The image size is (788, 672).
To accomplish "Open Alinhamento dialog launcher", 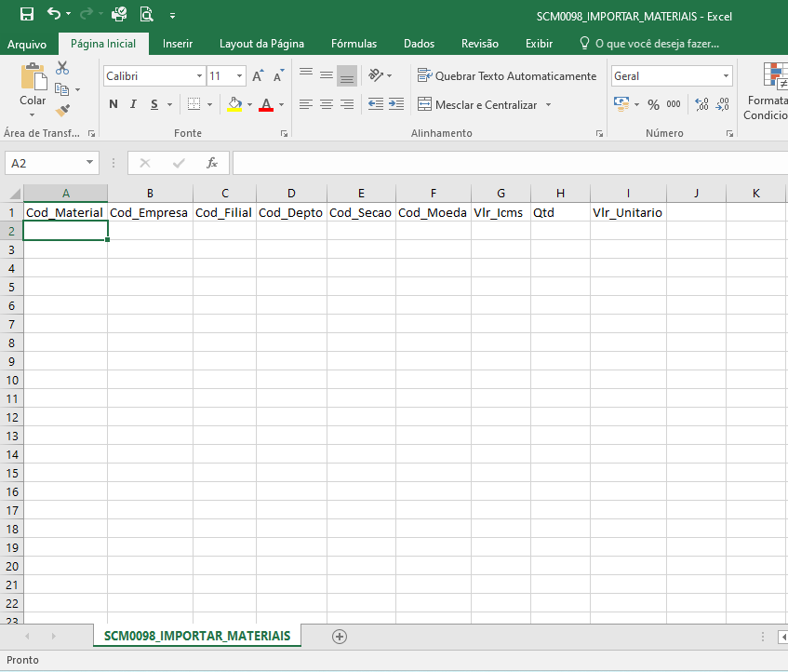I will pyautogui.click(x=599, y=134).
